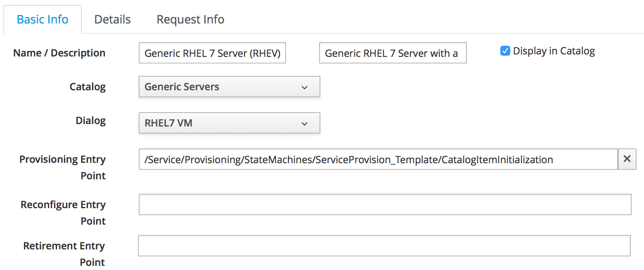Click the 'Catalog' field label
The image size is (644, 270).
point(88,87)
